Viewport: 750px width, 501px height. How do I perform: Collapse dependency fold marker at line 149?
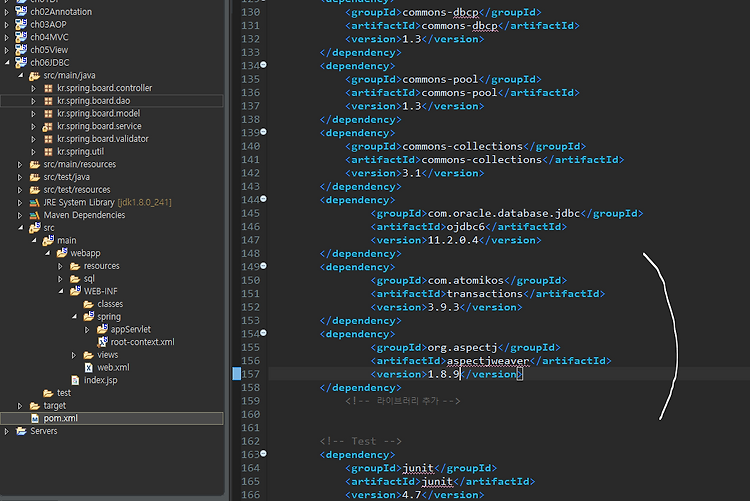pos(264,266)
